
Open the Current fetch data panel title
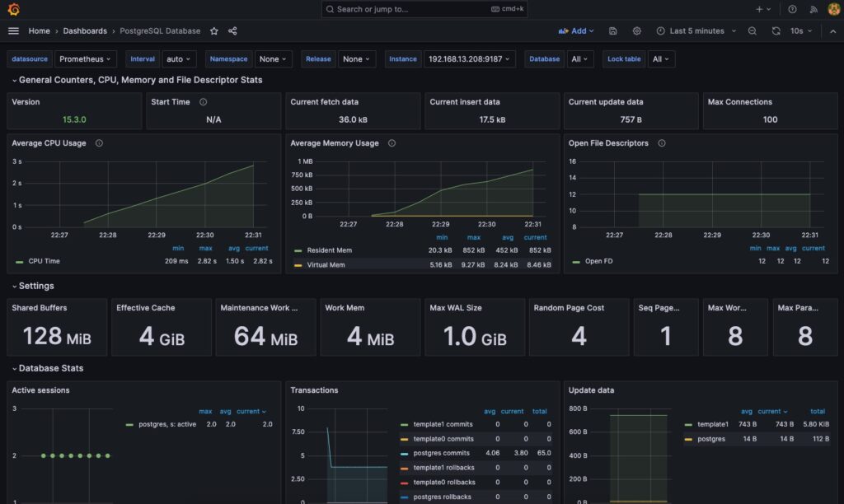coord(324,101)
